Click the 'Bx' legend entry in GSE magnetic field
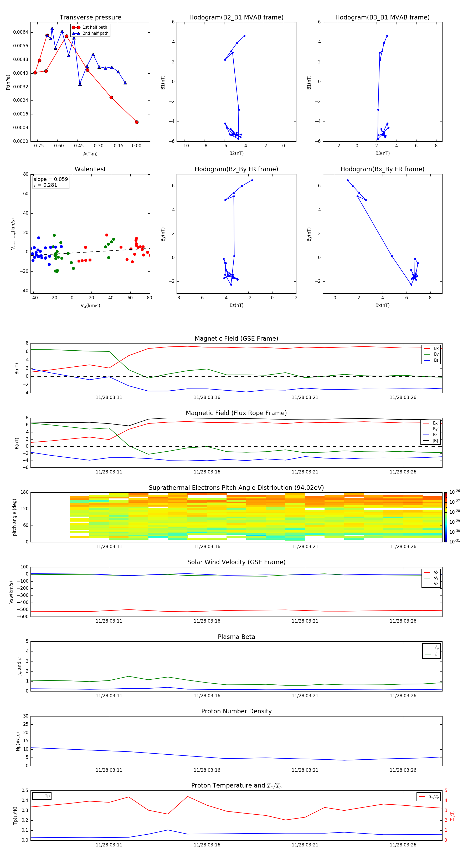The image size is (473, 868). point(431,349)
